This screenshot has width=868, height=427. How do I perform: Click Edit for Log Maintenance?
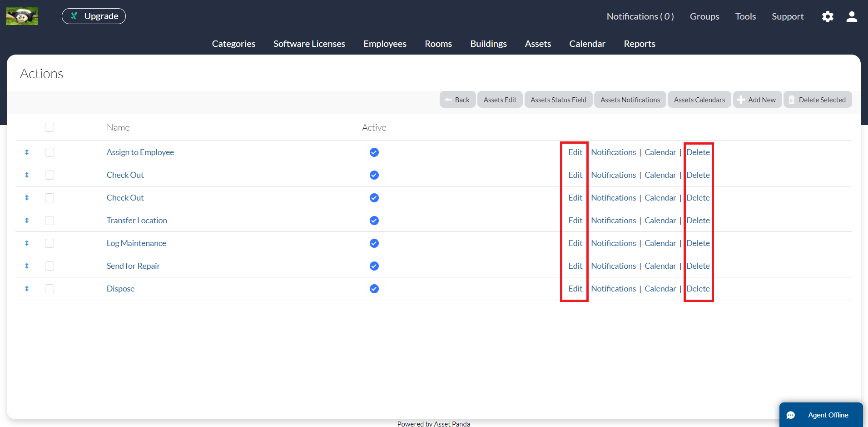pos(575,243)
